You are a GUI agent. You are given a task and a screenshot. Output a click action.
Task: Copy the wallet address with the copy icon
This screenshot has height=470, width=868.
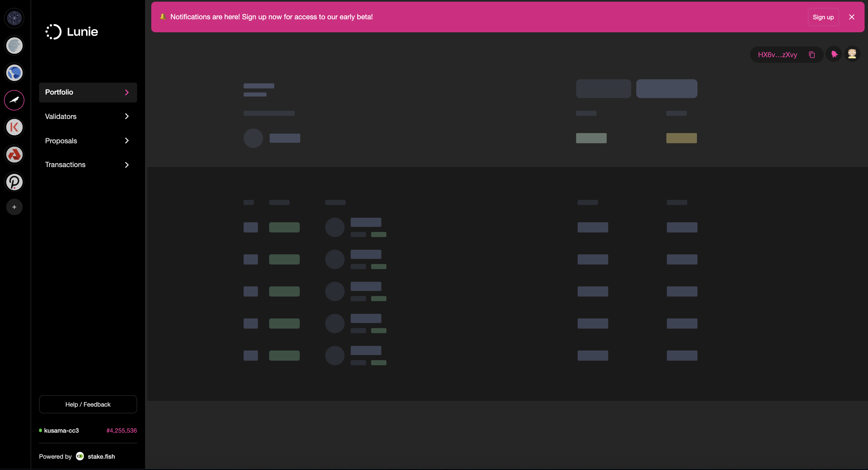click(812, 55)
